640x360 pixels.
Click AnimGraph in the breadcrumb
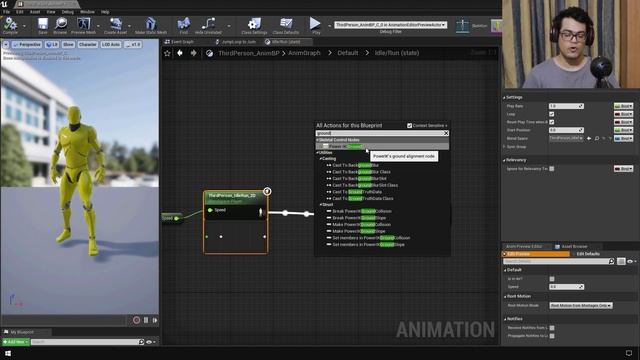(304, 53)
